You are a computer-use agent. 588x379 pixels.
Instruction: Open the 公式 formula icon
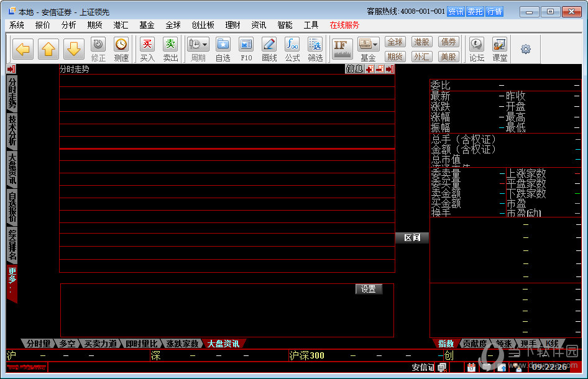tap(292, 49)
